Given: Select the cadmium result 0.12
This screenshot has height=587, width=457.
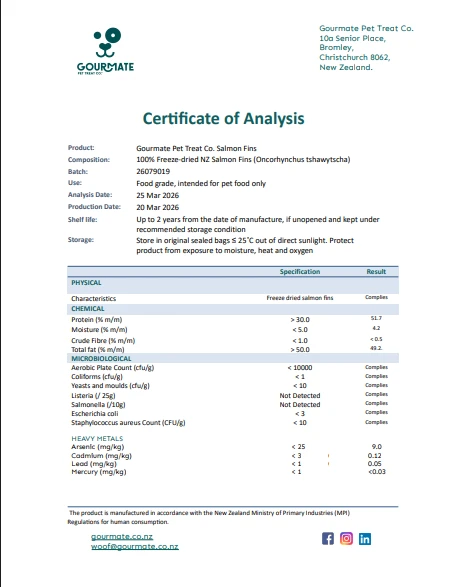Looking at the screenshot, I should tap(375, 456).
